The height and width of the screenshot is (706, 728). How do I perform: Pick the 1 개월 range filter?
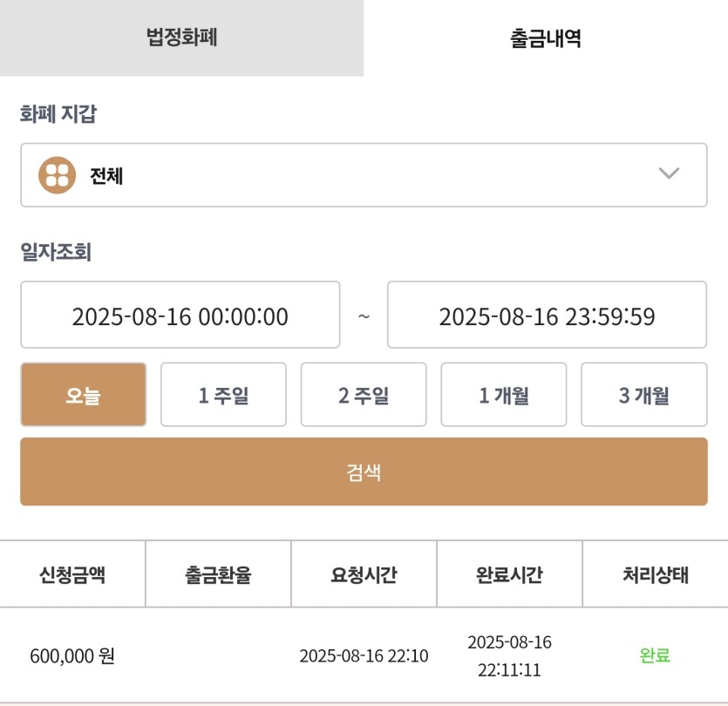[504, 395]
